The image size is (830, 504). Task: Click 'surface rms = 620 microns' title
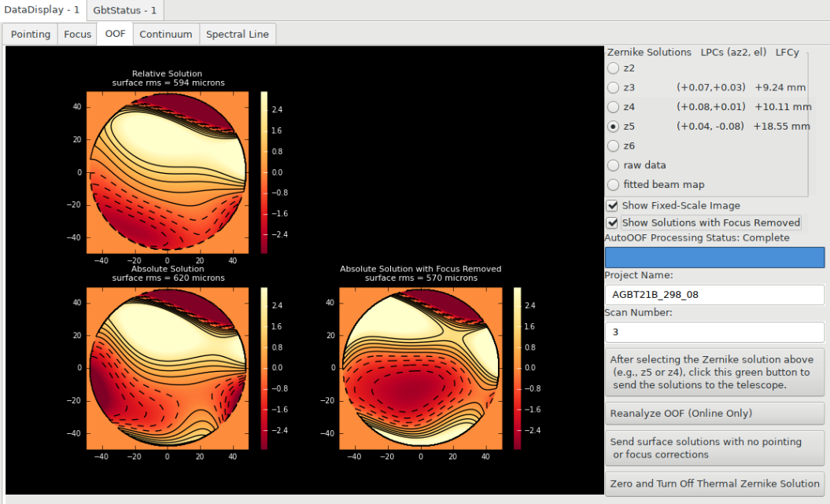[168, 278]
